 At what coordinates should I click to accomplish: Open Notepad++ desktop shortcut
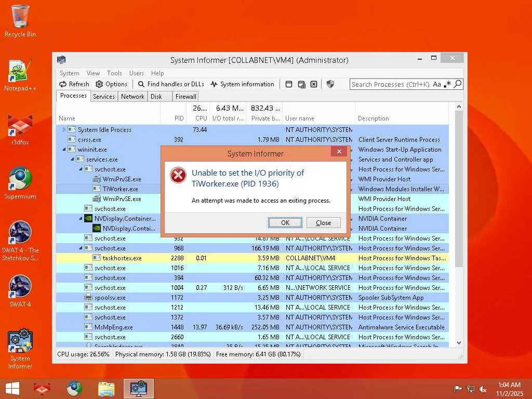click(20, 75)
